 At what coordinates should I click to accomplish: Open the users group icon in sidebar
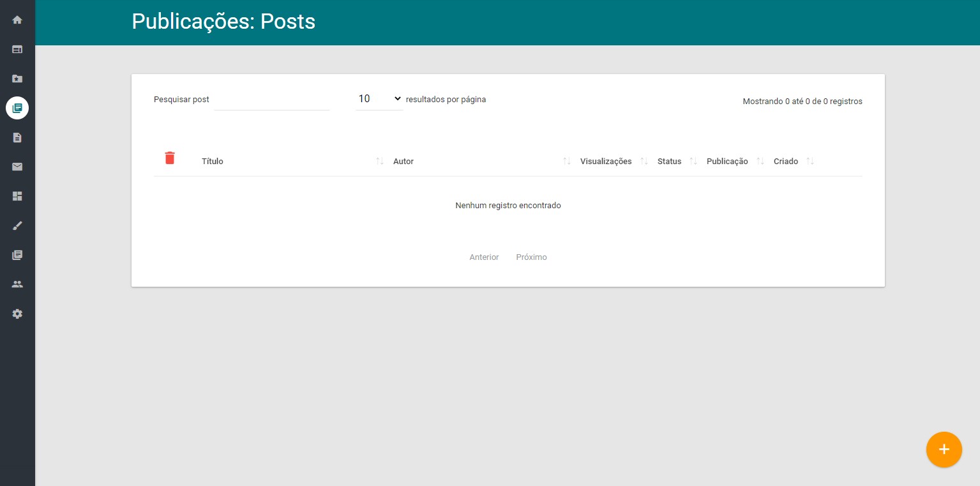[x=17, y=284]
